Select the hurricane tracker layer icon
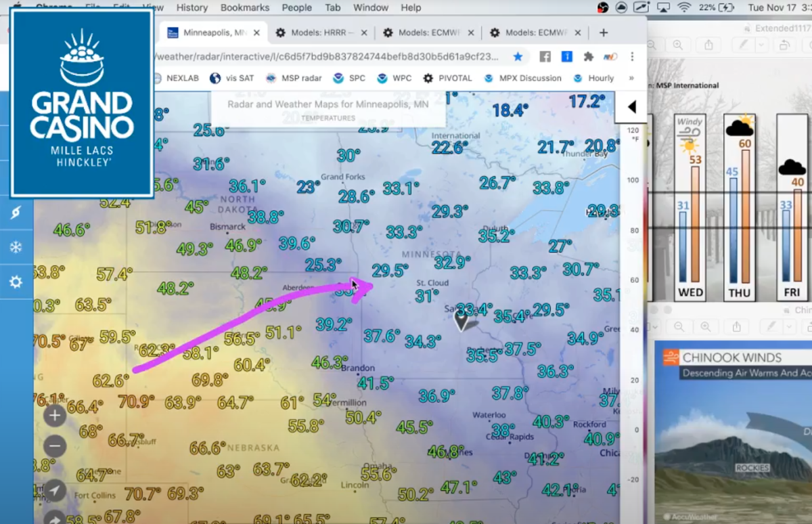This screenshot has height=524, width=812. tap(15, 212)
